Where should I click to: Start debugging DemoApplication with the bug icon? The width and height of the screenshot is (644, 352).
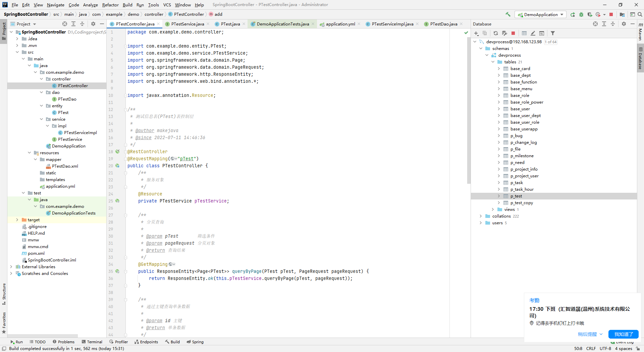pos(581,14)
